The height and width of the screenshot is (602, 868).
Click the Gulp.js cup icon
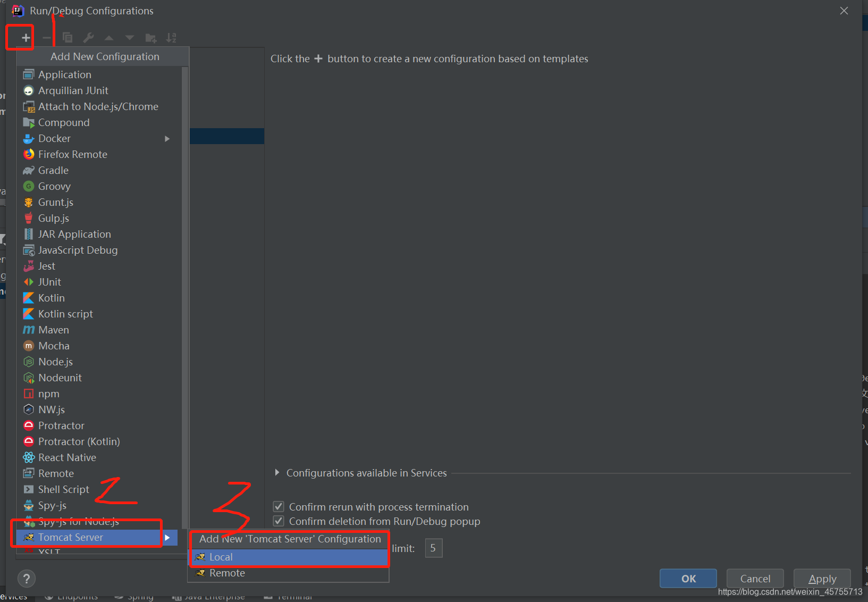coord(29,218)
